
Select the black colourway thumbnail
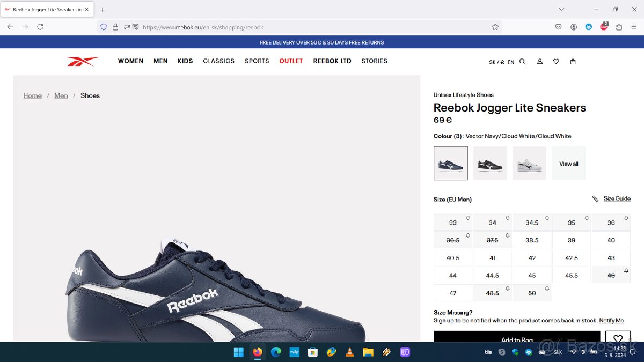point(489,163)
